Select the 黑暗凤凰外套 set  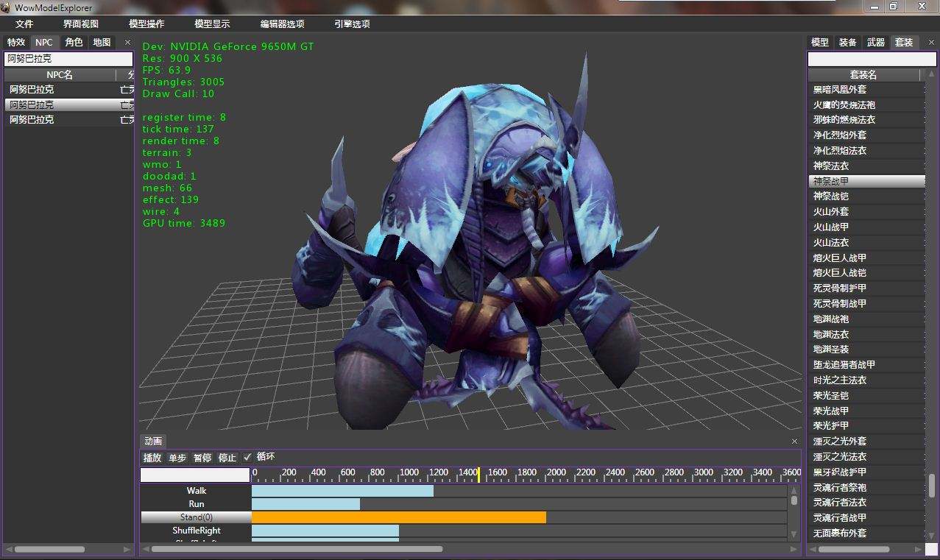tap(866, 89)
